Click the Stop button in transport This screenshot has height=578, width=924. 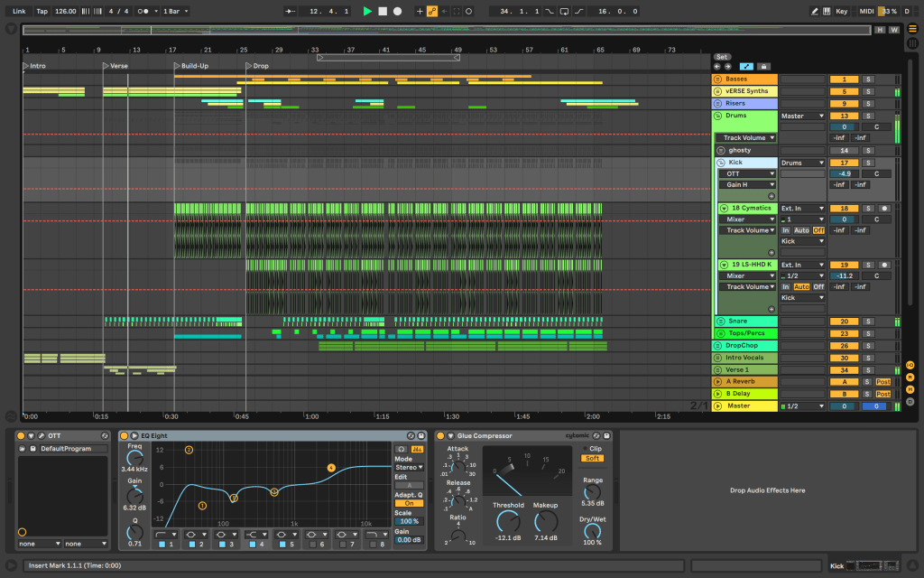click(382, 11)
